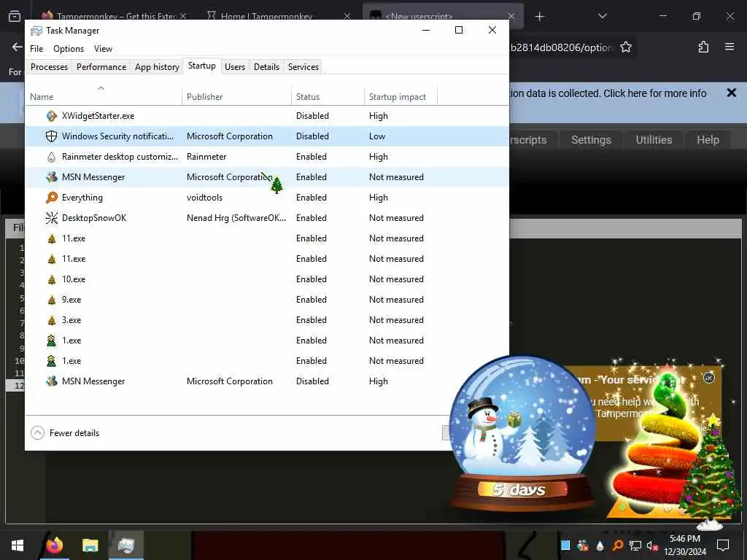Switch to the Performance tab

coord(101,66)
